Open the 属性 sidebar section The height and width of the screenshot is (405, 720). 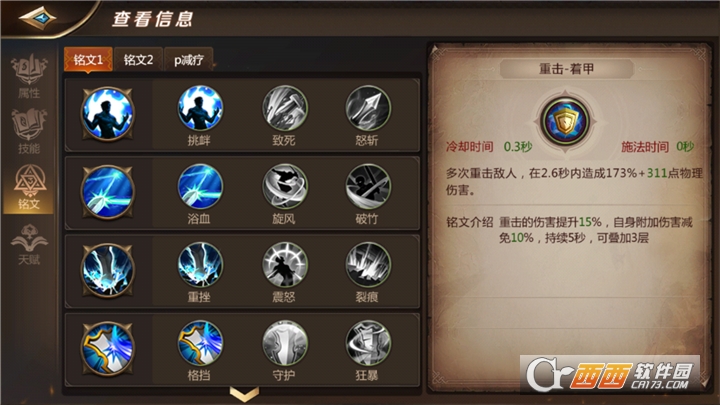tap(29, 76)
